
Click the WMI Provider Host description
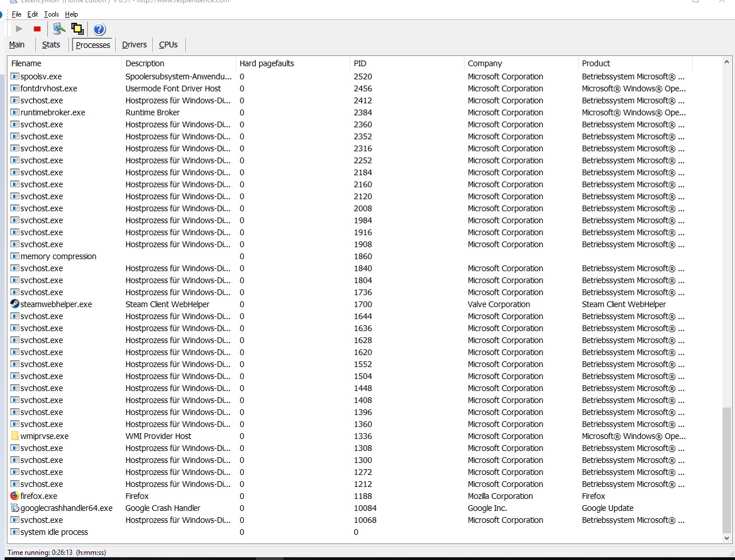pos(158,436)
